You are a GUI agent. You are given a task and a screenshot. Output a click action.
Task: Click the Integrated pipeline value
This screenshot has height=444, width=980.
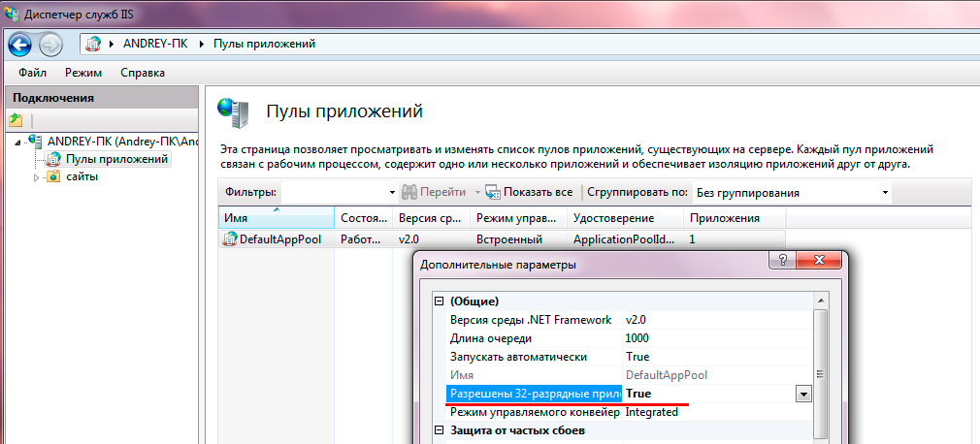coord(652,413)
